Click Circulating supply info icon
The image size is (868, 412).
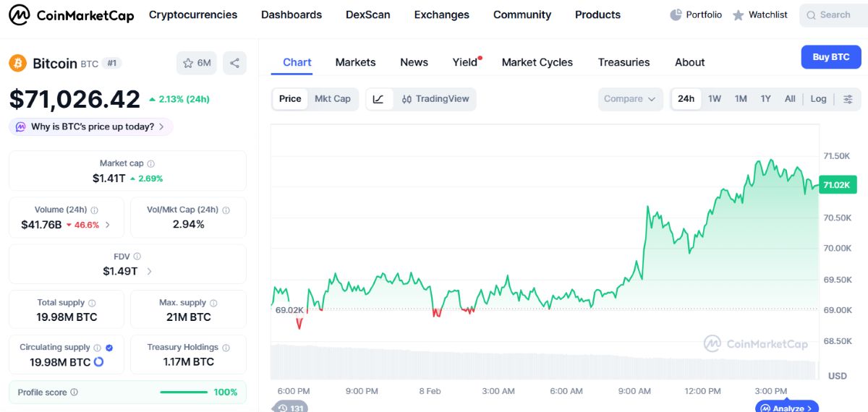coord(98,348)
